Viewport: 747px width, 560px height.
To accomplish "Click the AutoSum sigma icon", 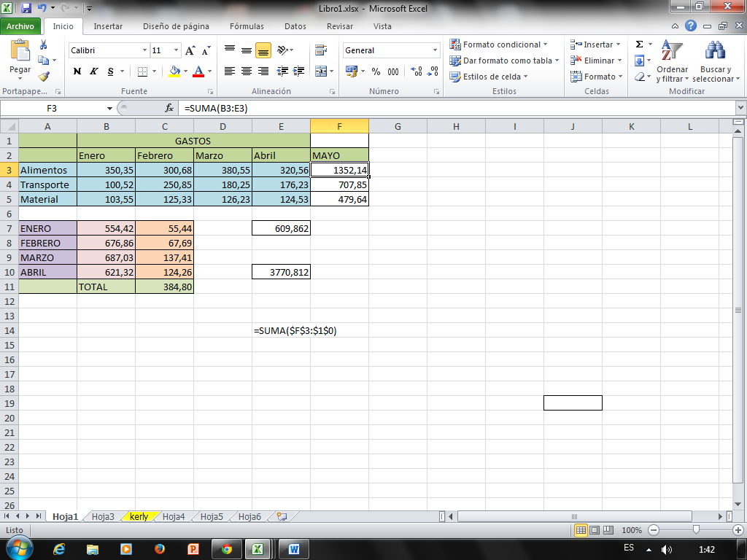I will [639, 44].
